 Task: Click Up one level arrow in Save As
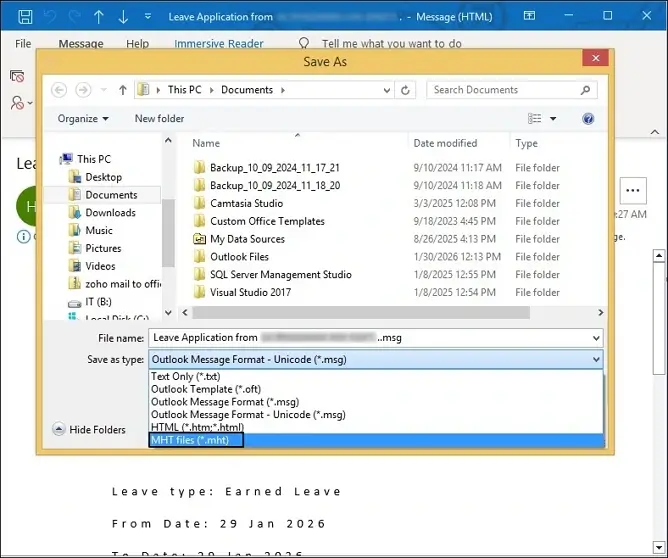(123, 90)
